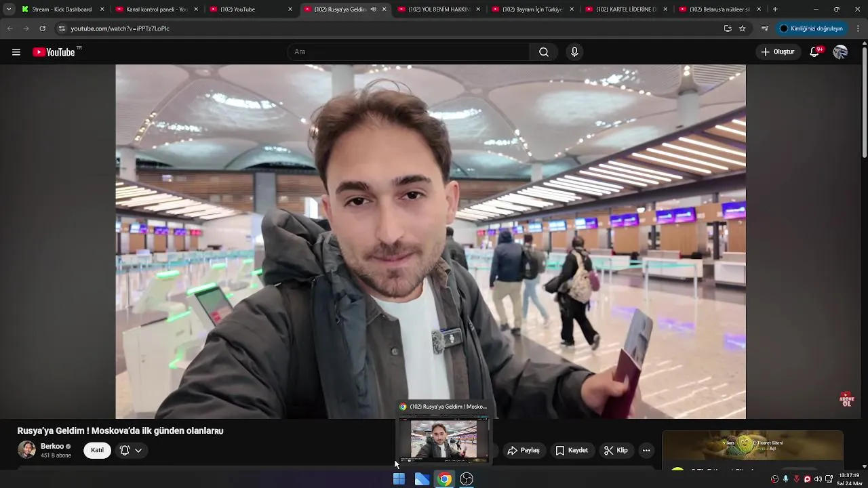Screen dimensions: 868x488
Task: Click the microphone tray icon
Action: pos(785,479)
